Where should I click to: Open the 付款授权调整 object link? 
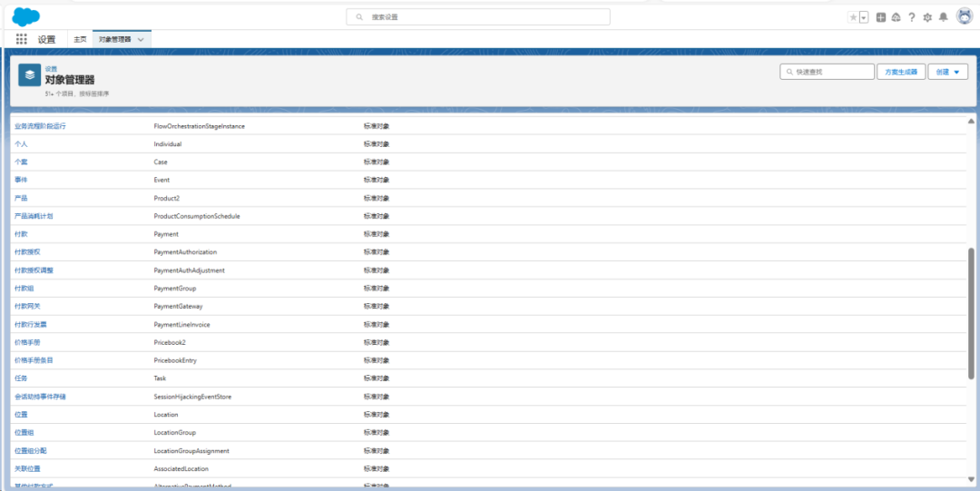click(34, 270)
